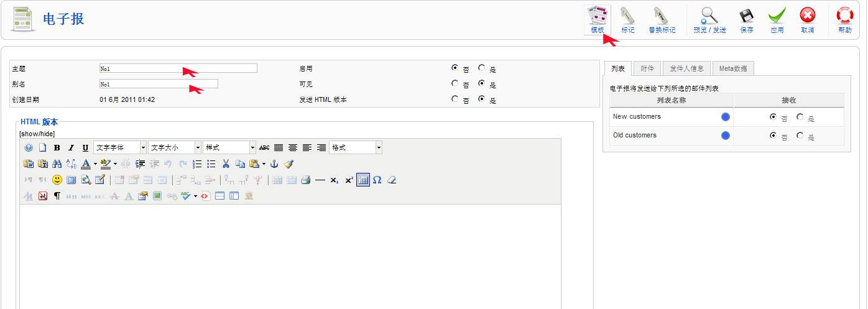The width and height of the screenshot is (868, 309).
Task: Insert special character with omega icon
Action: [377, 180]
